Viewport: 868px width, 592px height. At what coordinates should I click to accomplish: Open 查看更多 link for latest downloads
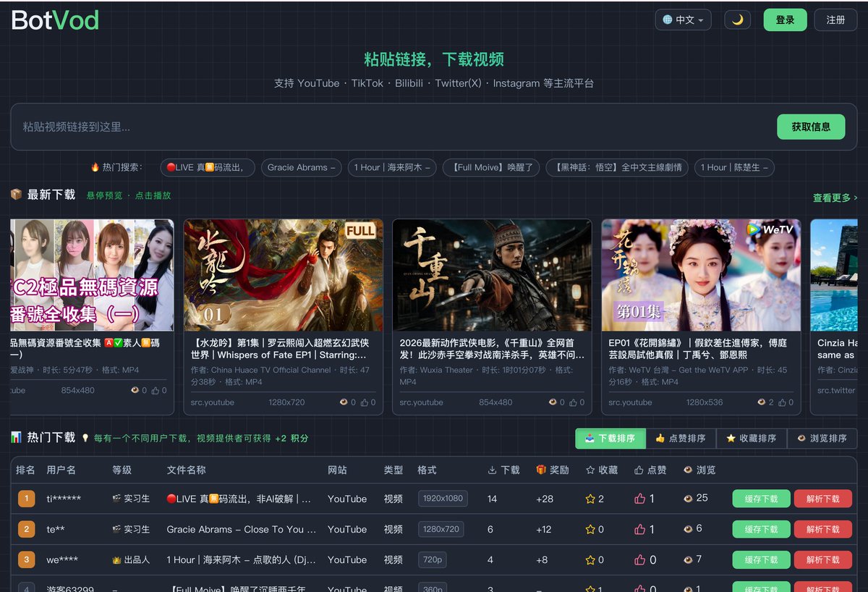click(835, 198)
